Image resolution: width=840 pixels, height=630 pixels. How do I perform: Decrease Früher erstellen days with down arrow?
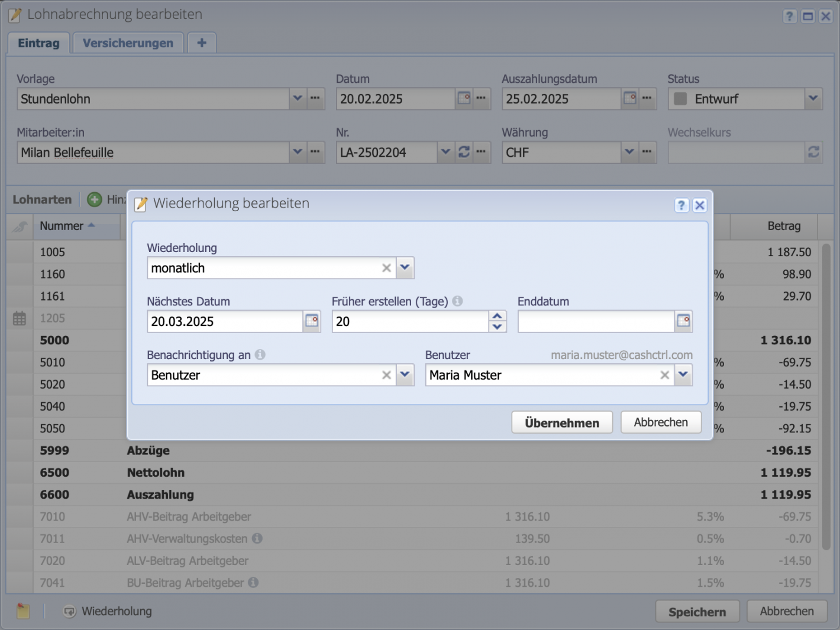(x=497, y=327)
